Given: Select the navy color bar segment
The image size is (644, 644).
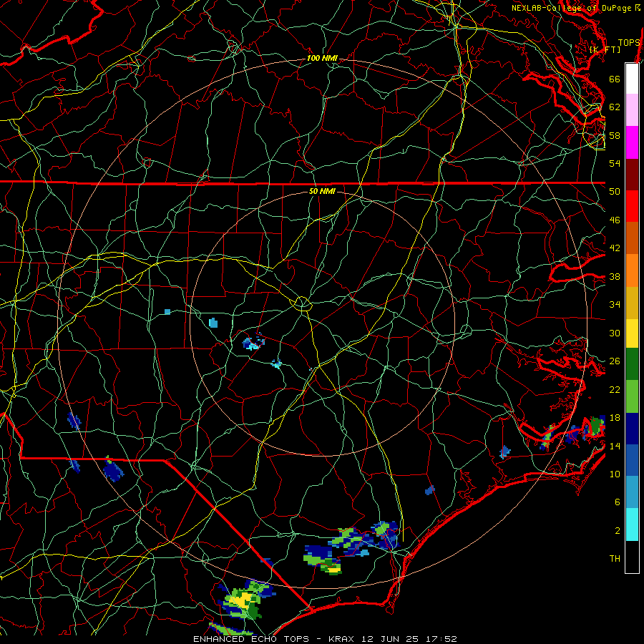Looking at the screenshot, I should coord(632,429).
